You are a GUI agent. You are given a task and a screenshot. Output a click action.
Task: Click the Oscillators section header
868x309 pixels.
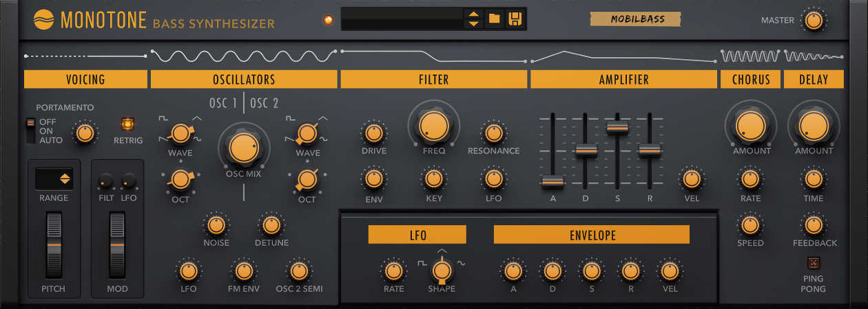tap(244, 79)
